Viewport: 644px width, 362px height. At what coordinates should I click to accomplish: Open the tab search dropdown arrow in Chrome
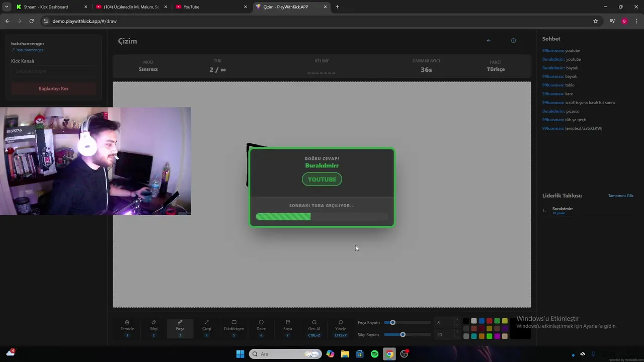(7, 7)
